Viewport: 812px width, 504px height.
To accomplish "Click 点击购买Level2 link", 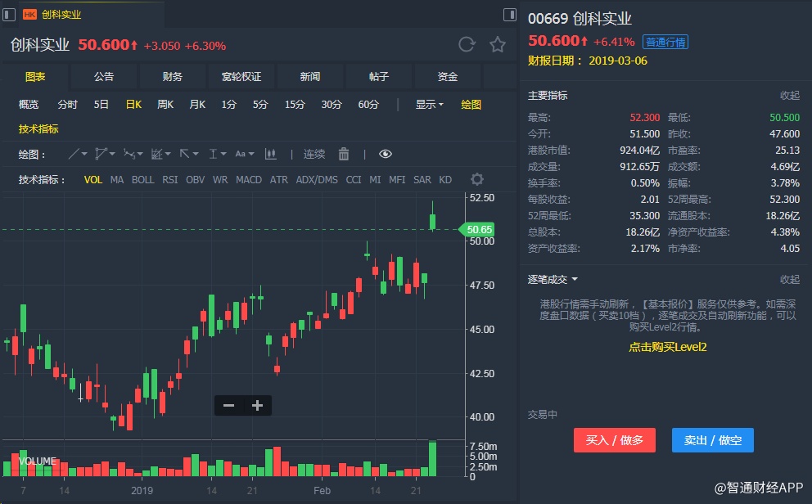I will click(667, 347).
